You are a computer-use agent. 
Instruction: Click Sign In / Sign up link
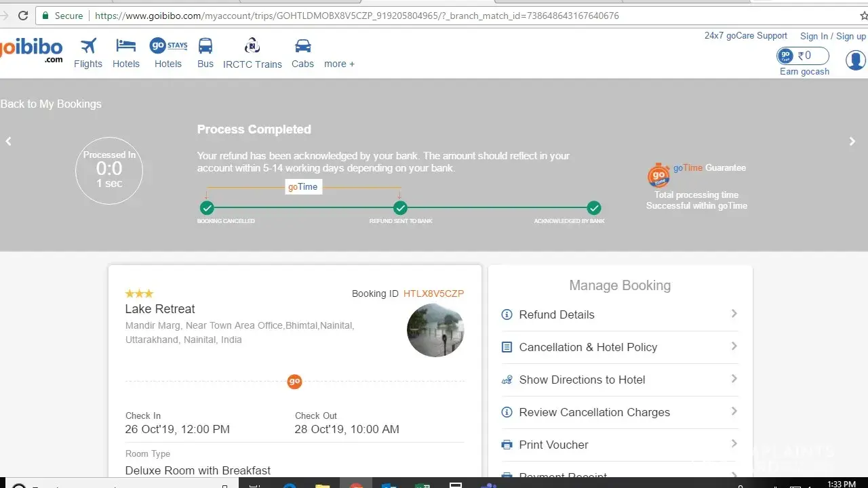tap(833, 36)
